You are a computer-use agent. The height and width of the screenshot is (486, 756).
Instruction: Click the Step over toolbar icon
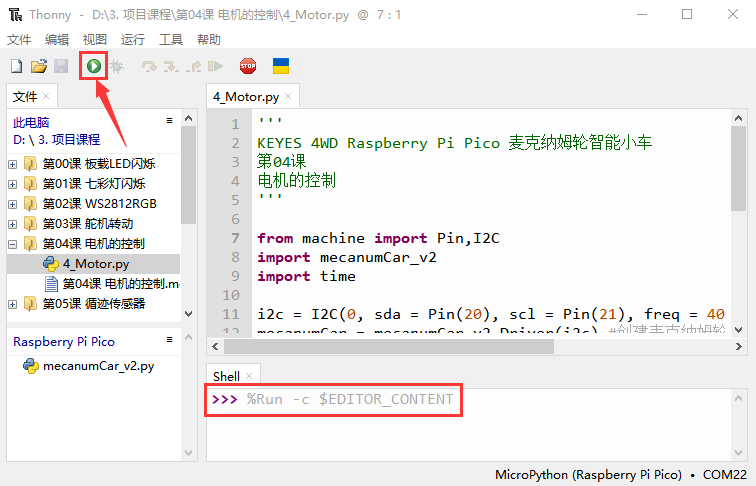pyautogui.click(x=149, y=66)
